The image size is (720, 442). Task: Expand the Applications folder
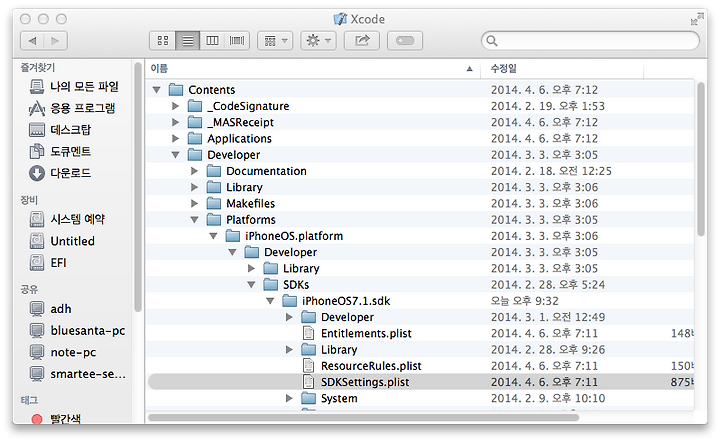175,139
